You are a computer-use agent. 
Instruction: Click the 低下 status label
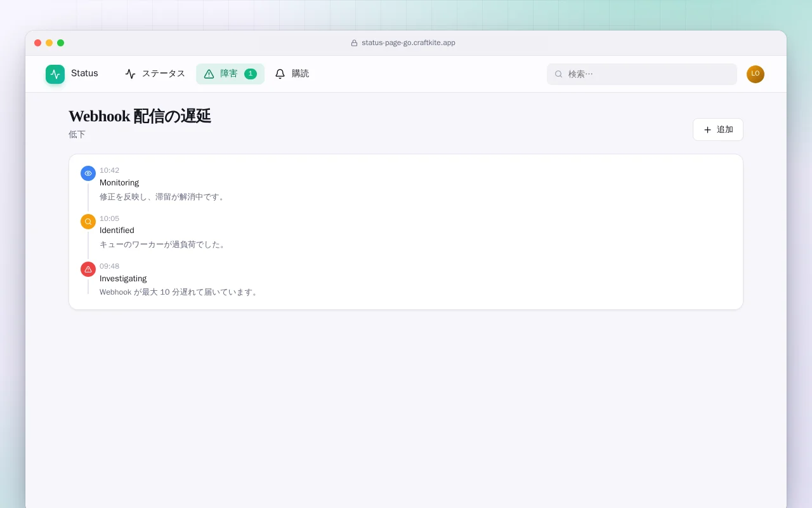(x=77, y=135)
